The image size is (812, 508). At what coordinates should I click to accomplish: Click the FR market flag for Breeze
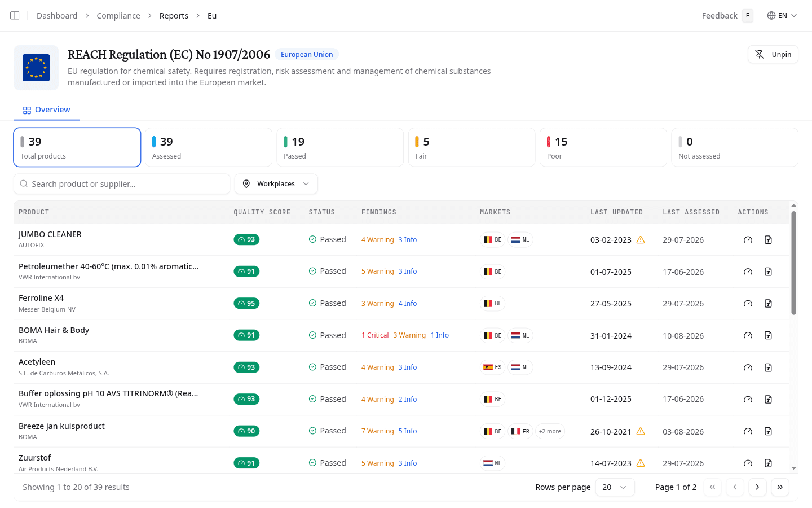[x=520, y=431]
